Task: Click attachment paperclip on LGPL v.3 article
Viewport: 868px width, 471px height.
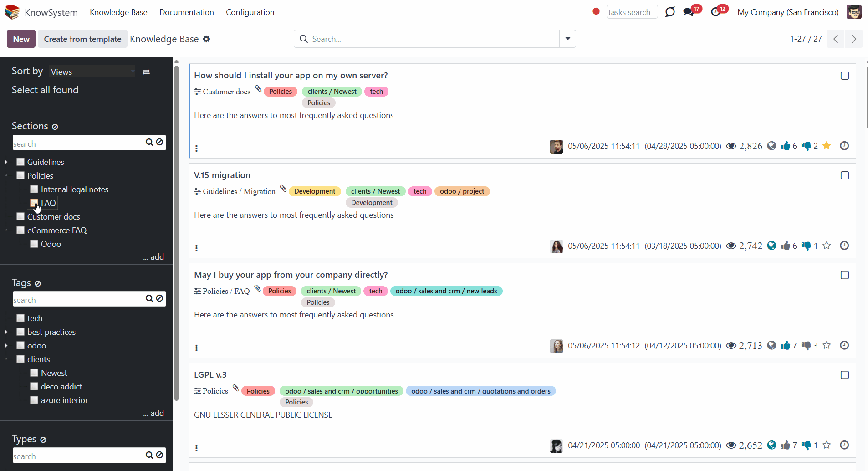Action: tap(236, 388)
